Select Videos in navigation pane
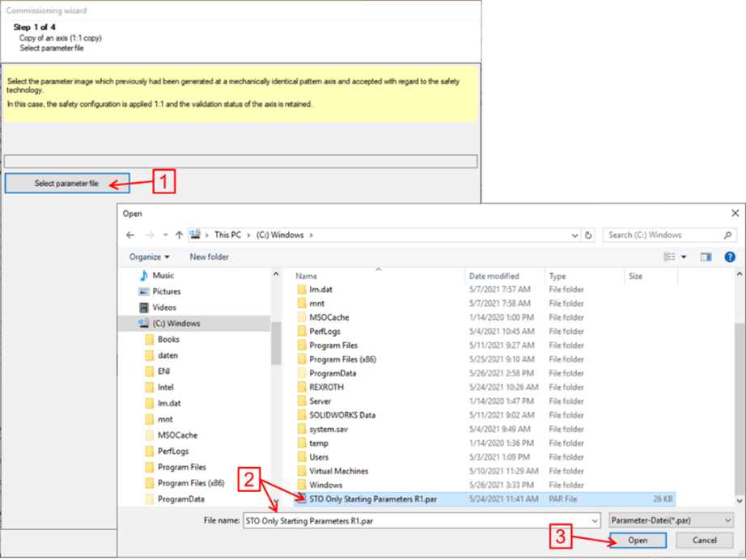Image resolution: width=746 pixels, height=560 pixels. [x=158, y=308]
